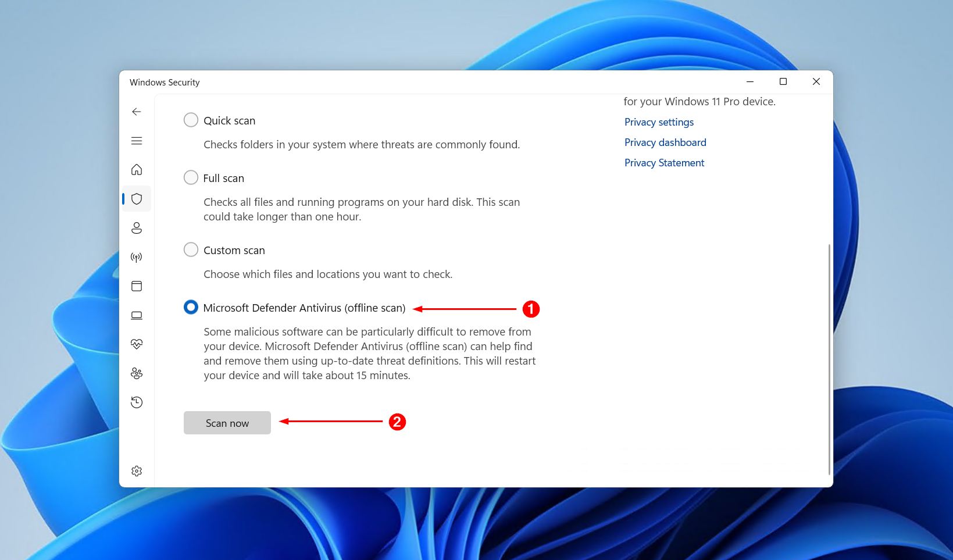Select the Full scan radio button
The height and width of the screenshot is (560, 953).
[x=191, y=178]
